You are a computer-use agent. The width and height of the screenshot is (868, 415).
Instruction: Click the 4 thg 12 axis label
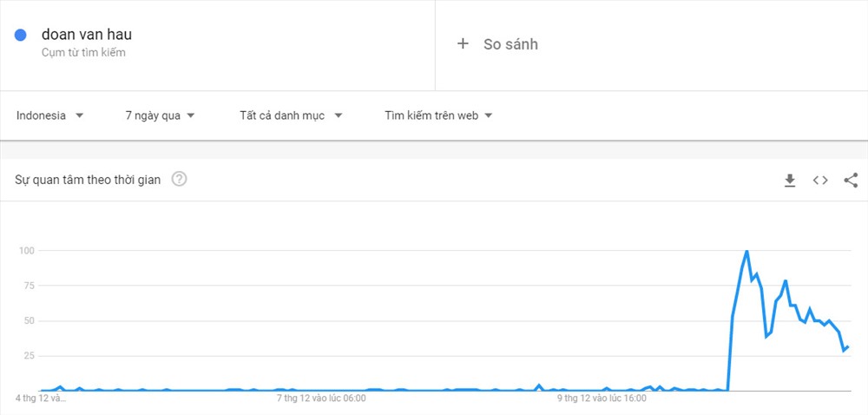tap(41, 398)
